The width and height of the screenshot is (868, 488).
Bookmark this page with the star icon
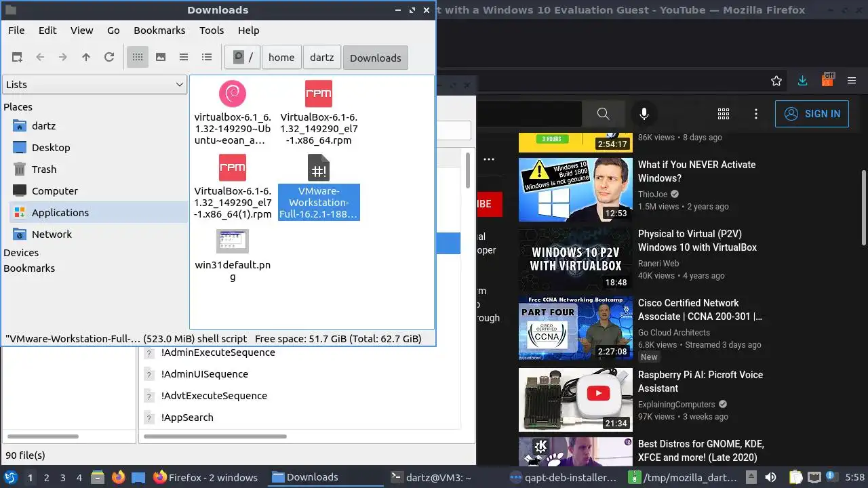[776, 81]
